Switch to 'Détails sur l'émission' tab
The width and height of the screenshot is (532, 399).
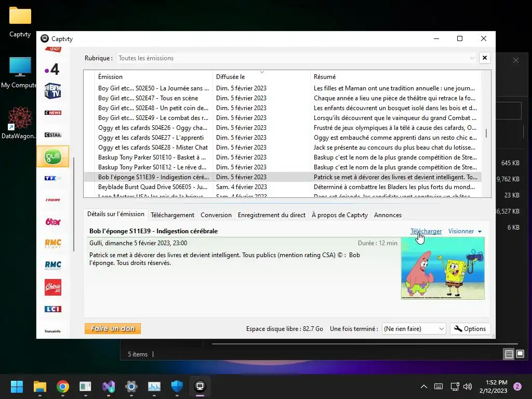(x=116, y=214)
